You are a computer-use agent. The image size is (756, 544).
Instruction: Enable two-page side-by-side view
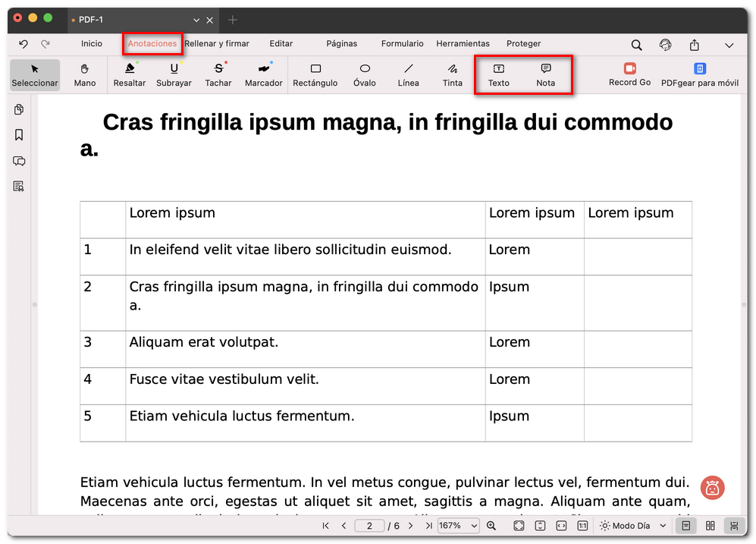pos(710,526)
